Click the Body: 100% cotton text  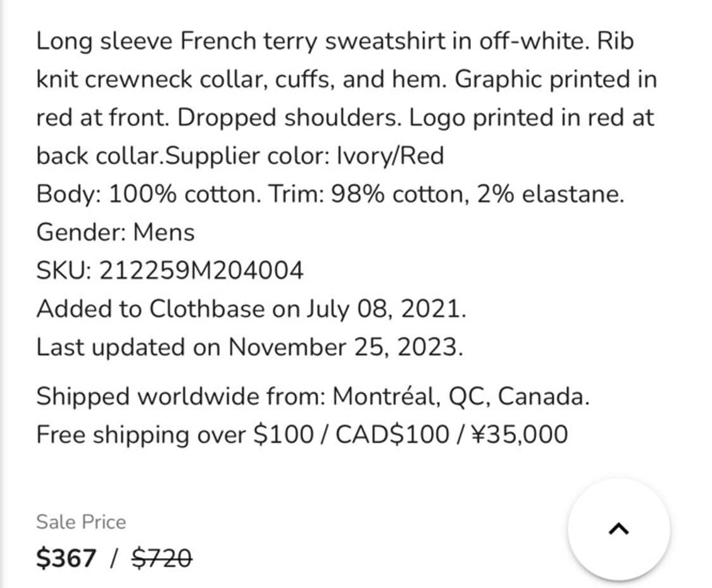tap(148, 194)
